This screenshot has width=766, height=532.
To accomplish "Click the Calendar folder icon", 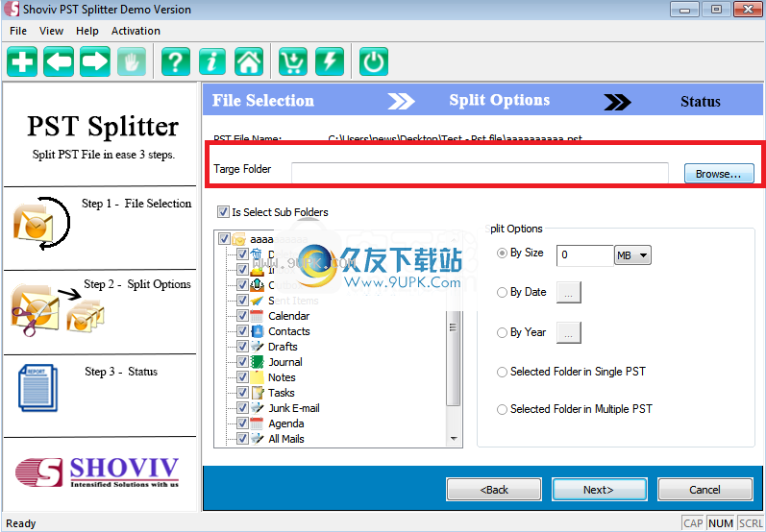I will [x=257, y=316].
